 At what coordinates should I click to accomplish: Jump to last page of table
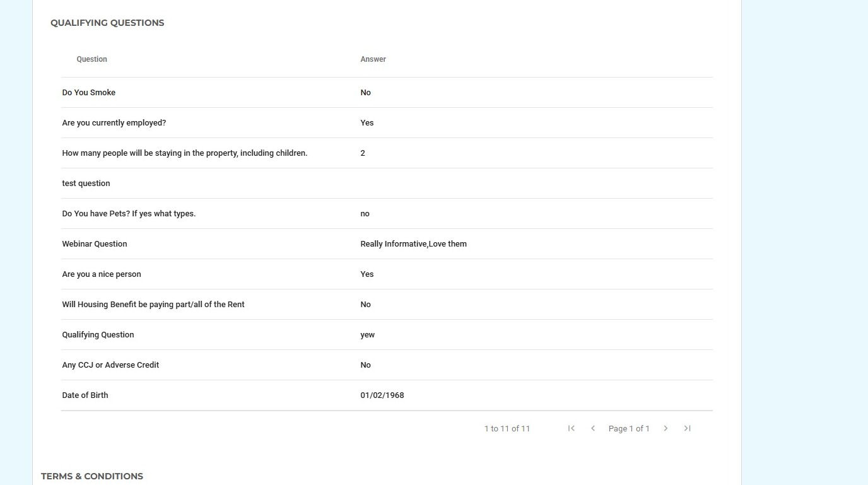[x=687, y=428]
